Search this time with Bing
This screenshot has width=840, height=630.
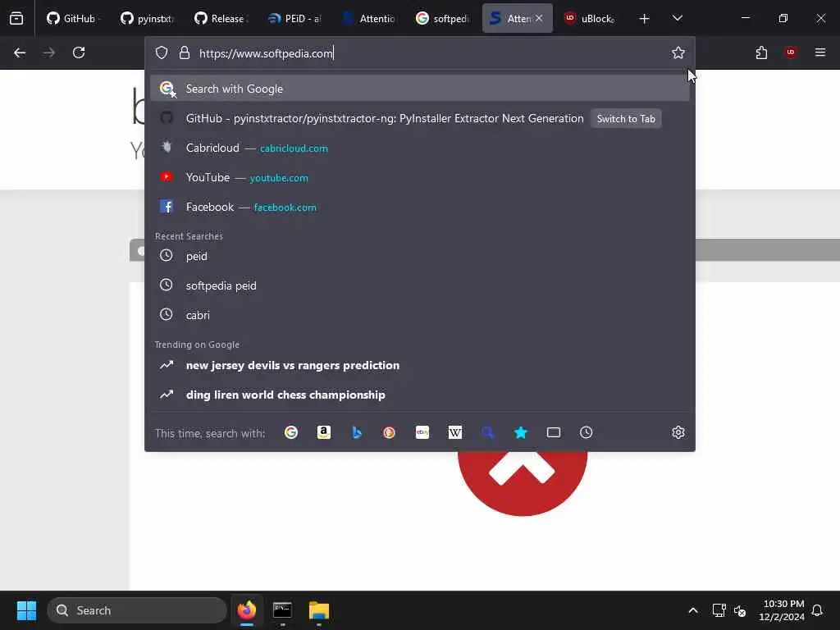point(357,432)
